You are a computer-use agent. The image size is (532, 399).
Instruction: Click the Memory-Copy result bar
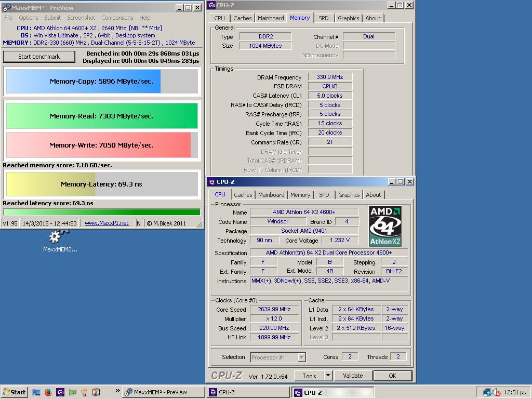click(x=102, y=81)
